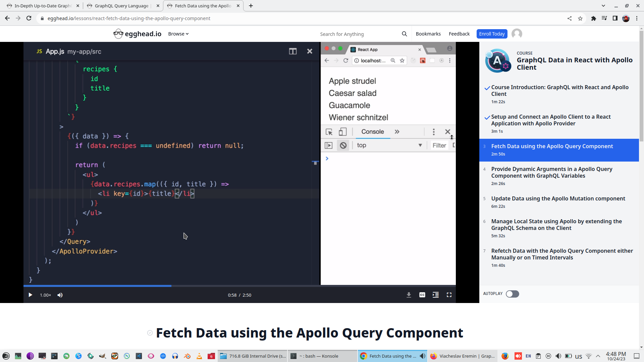Seek on the video progress bar

268,286
